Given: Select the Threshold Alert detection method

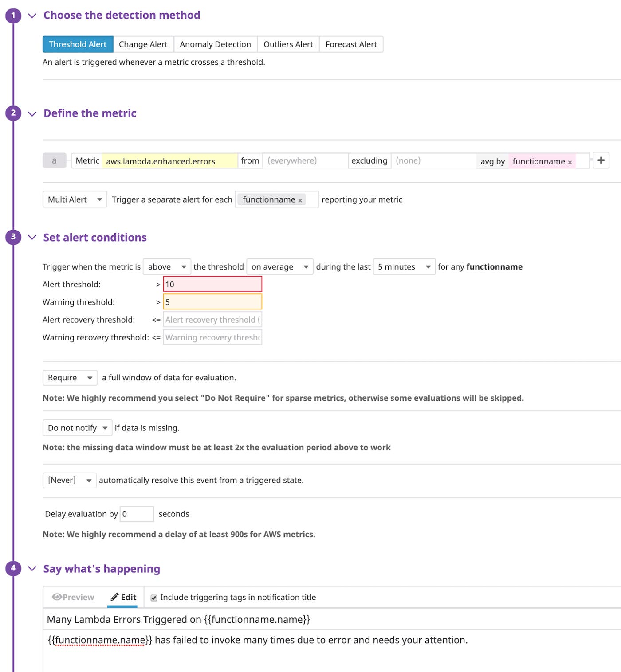Looking at the screenshot, I should click(x=78, y=44).
